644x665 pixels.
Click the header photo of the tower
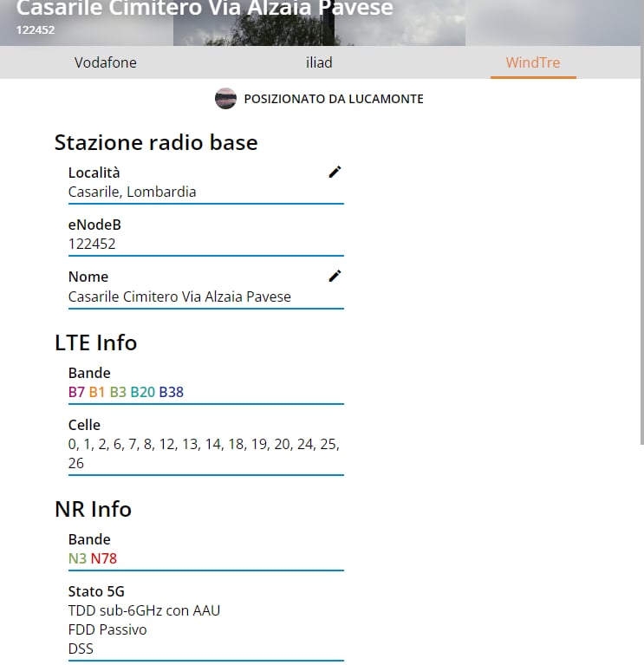[x=319, y=23]
